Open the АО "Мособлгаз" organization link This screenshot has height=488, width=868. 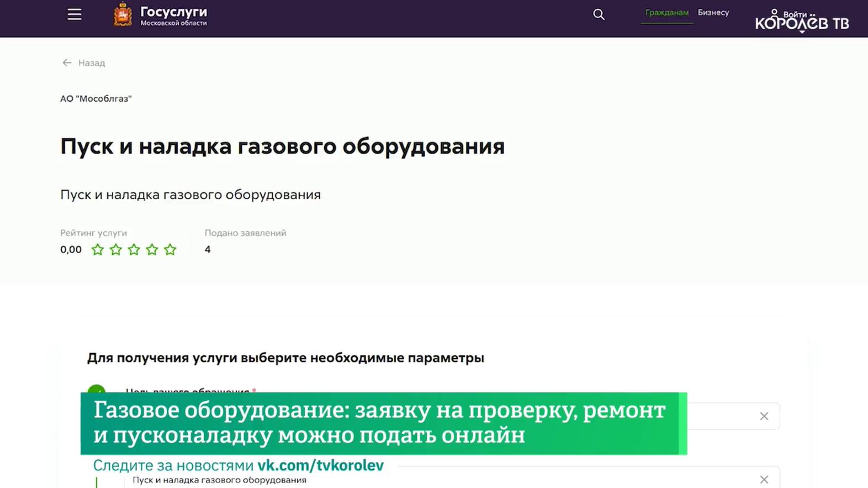96,98
